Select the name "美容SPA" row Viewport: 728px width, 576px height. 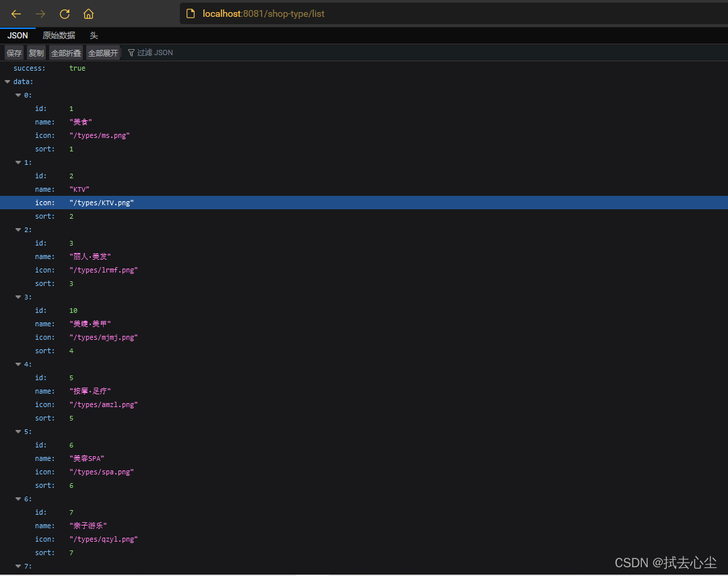point(364,458)
